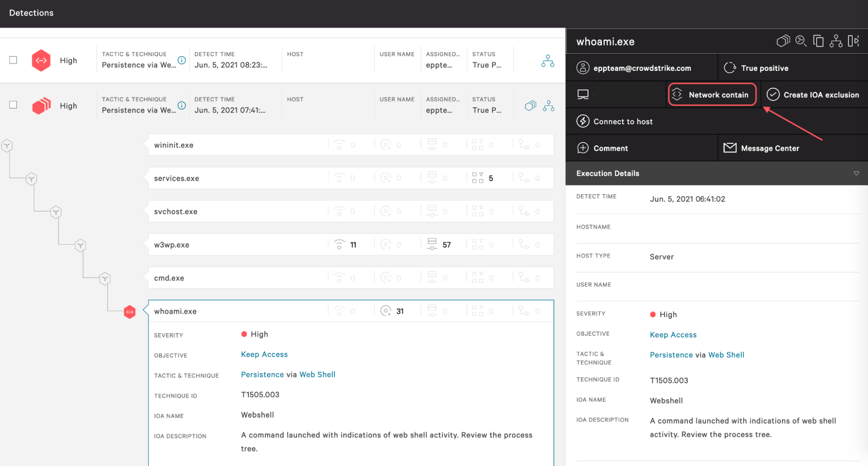Click 'Webshell' IOA name in Execution Details panel
Image resolution: width=868 pixels, height=466 pixels.
pos(666,400)
